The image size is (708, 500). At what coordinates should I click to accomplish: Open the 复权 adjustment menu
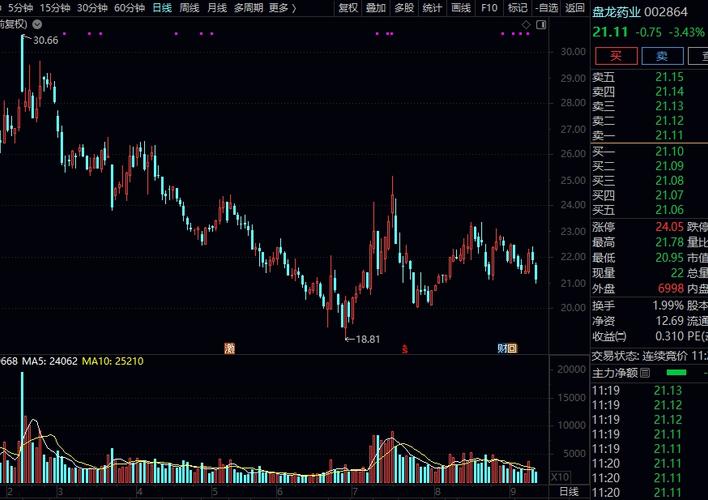(348, 8)
